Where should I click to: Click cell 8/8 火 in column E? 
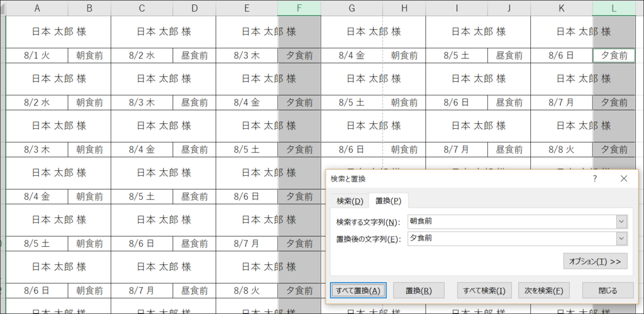point(247,291)
